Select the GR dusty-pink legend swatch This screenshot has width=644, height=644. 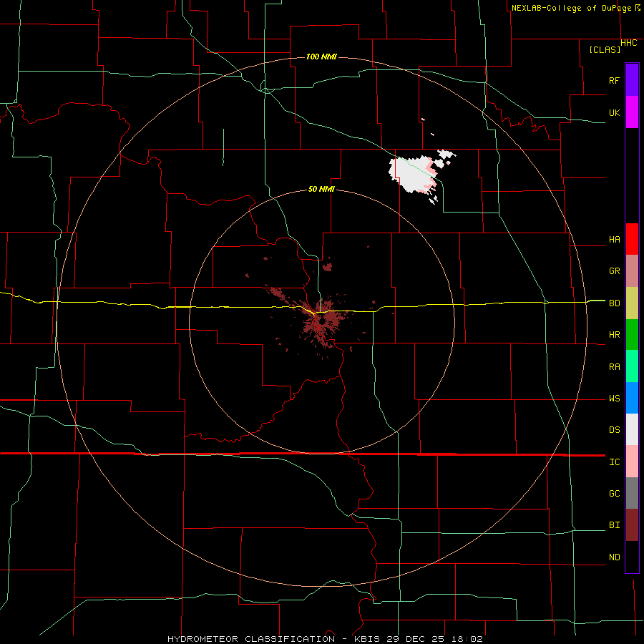pos(632,271)
